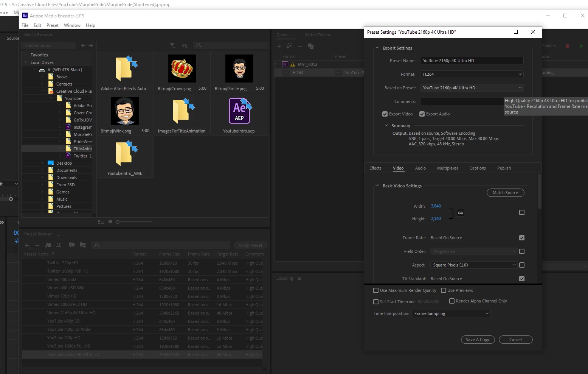588x374 pixels.
Task: Switch Media Browser to list view
Action: click(x=101, y=222)
